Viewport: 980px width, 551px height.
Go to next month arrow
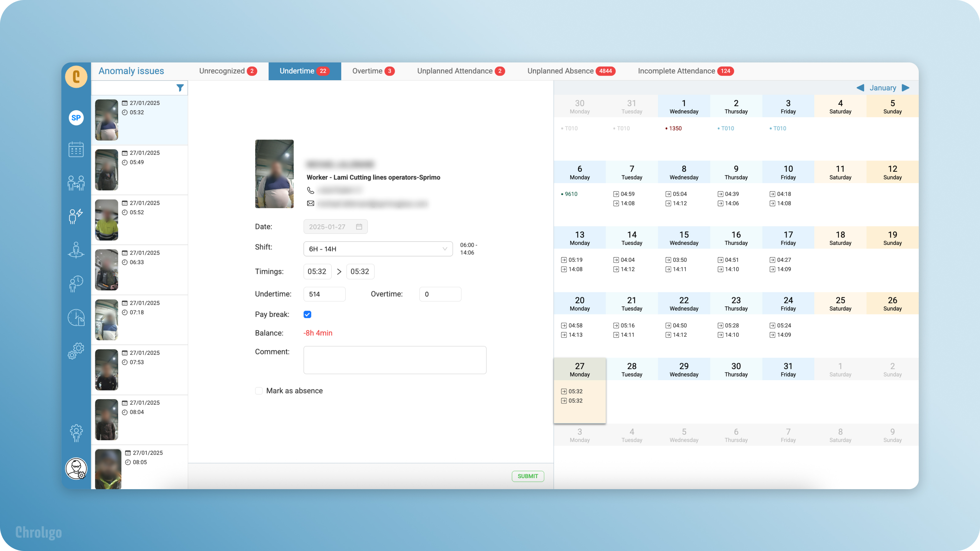pyautogui.click(x=906, y=88)
